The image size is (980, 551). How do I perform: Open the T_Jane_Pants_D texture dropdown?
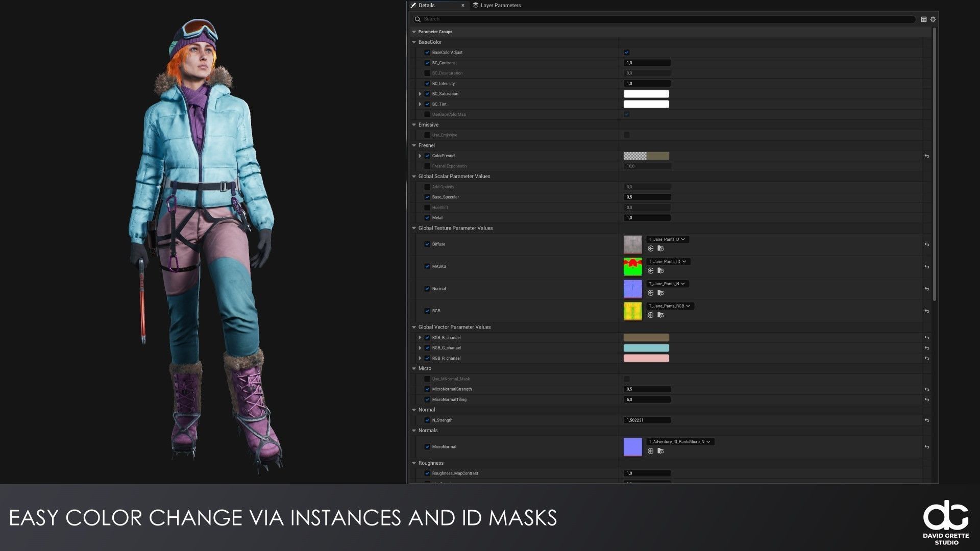click(668, 239)
